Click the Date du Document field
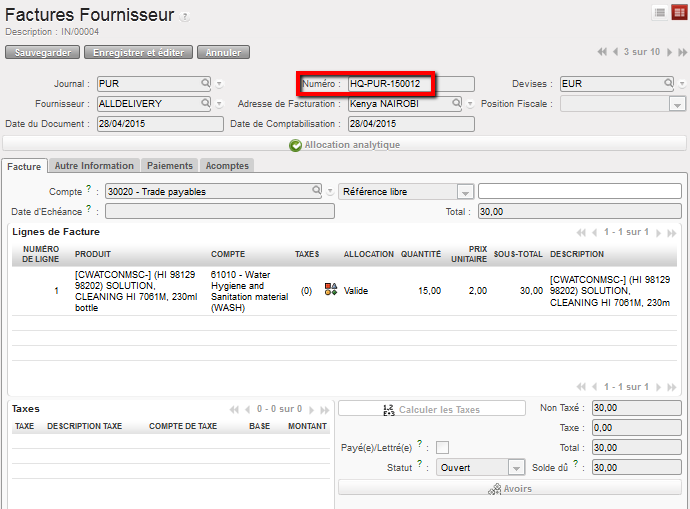The width and height of the screenshot is (690, 509). pos(160,124)
